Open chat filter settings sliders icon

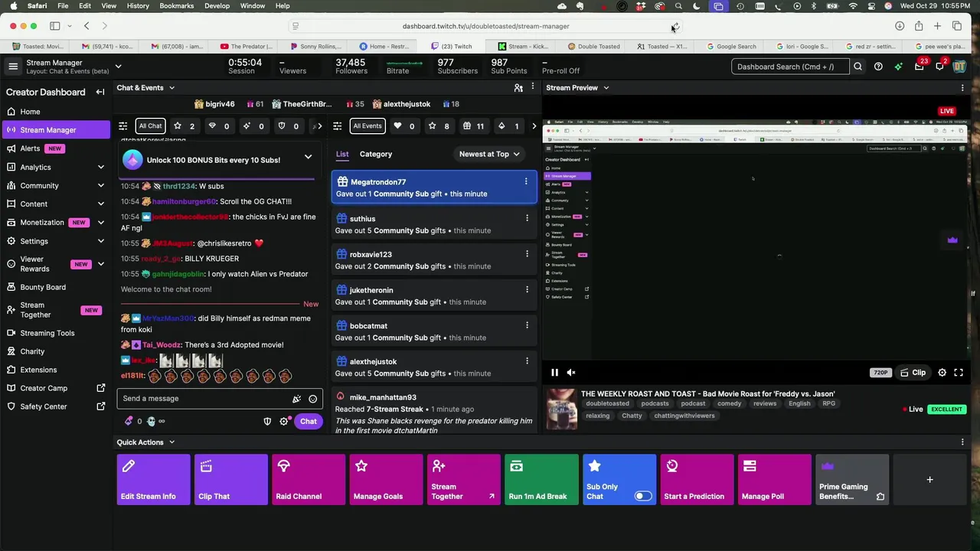click(x=123, y=126)
